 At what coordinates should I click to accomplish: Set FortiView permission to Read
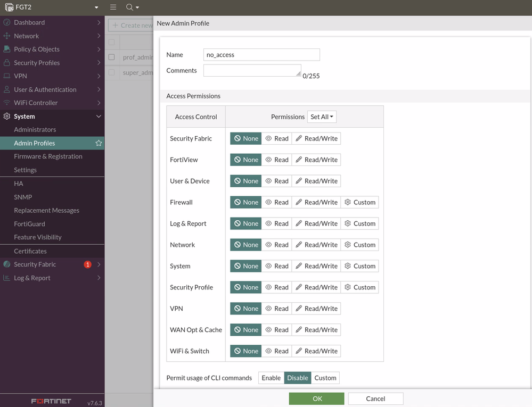(276, 160)
